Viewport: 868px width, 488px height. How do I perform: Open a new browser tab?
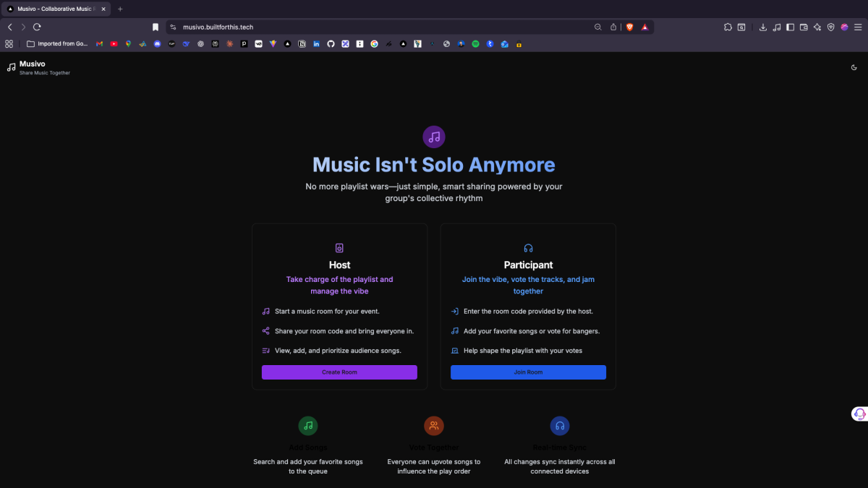120,9
